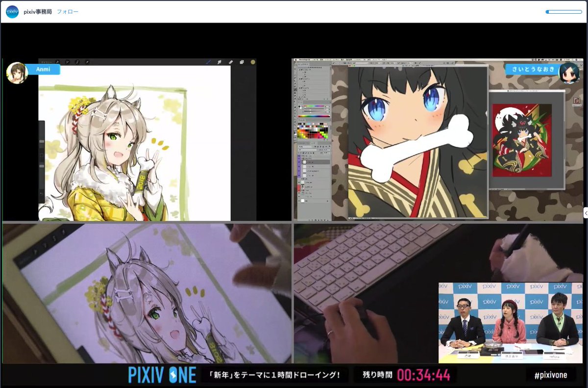This screenshot has height=388, width=588.
Task: Click the #pixivone hashtag
Action: 551,375
